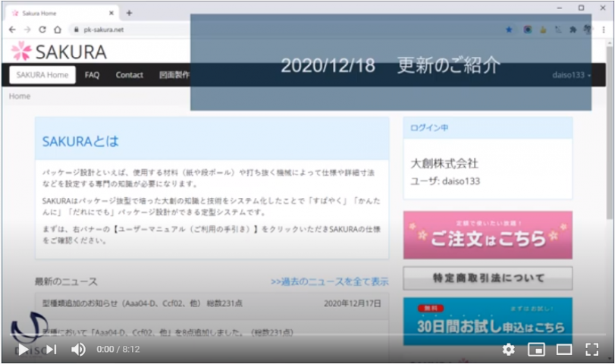Screen dimensions: 615x364
Task: Click the SAKURAとは heading
Action: pyautogui.click(x=80, y=142)
